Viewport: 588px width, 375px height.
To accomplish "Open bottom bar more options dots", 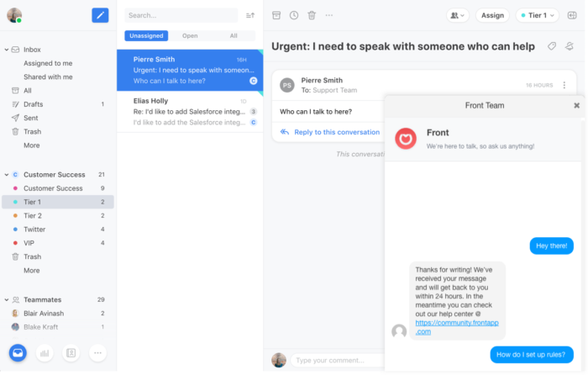I will [97, 353].
